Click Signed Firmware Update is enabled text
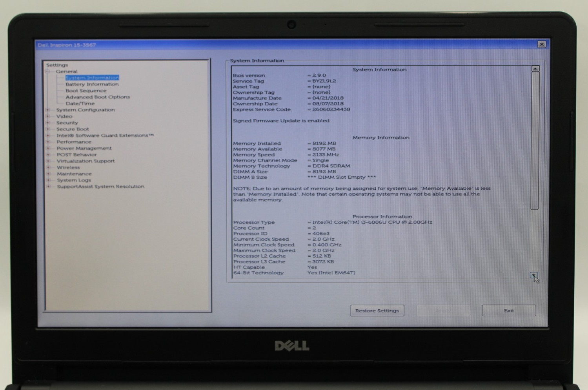The height and width of the screenshot is (390, 588). pos(281,121)
